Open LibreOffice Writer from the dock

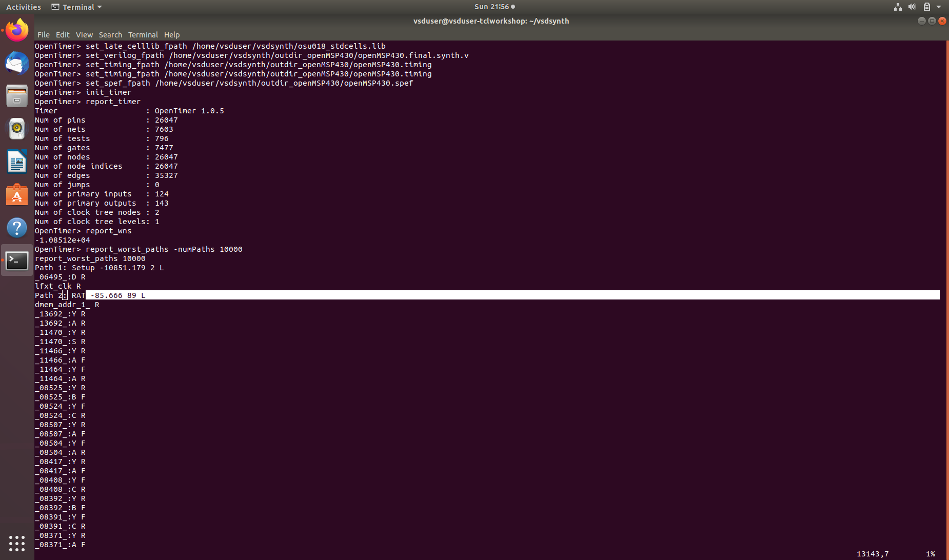[x=17, y=162]
